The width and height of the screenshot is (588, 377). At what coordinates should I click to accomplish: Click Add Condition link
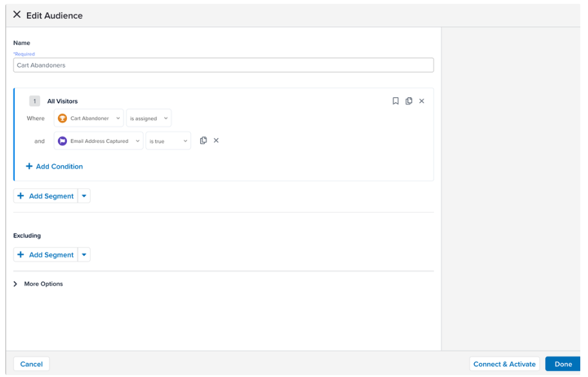(x=55, y=167)
